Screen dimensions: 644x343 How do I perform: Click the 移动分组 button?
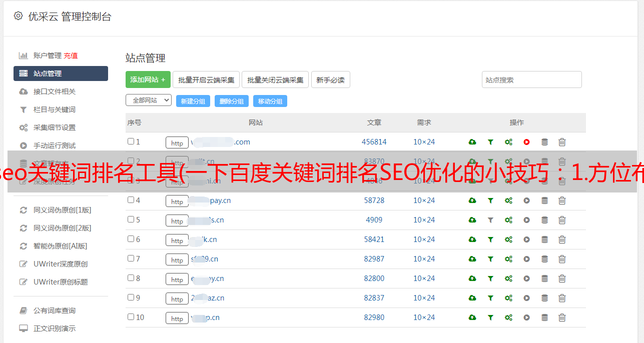pos(270,101)
